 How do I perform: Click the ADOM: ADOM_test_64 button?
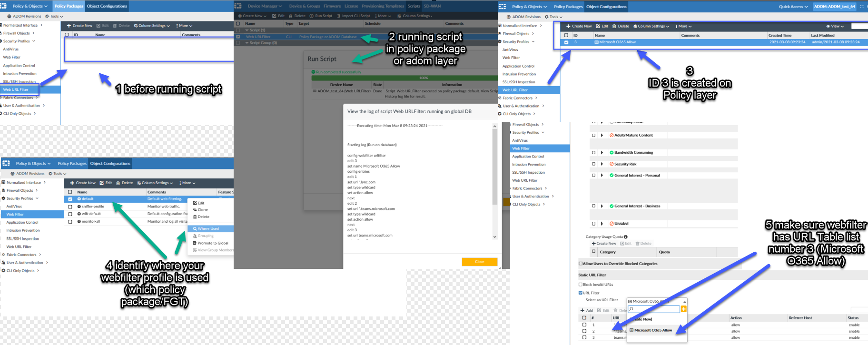point(834,7)
